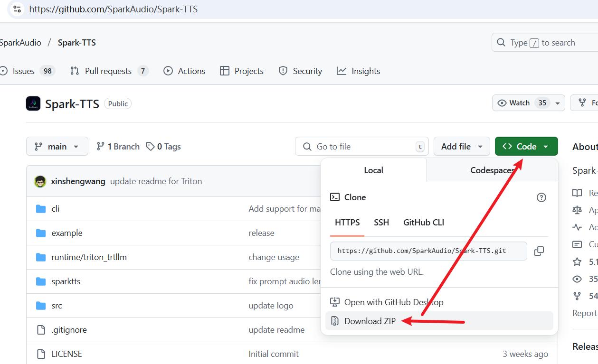Click the Readme book icon in About

pyautogui.click(x=577, y=193)
